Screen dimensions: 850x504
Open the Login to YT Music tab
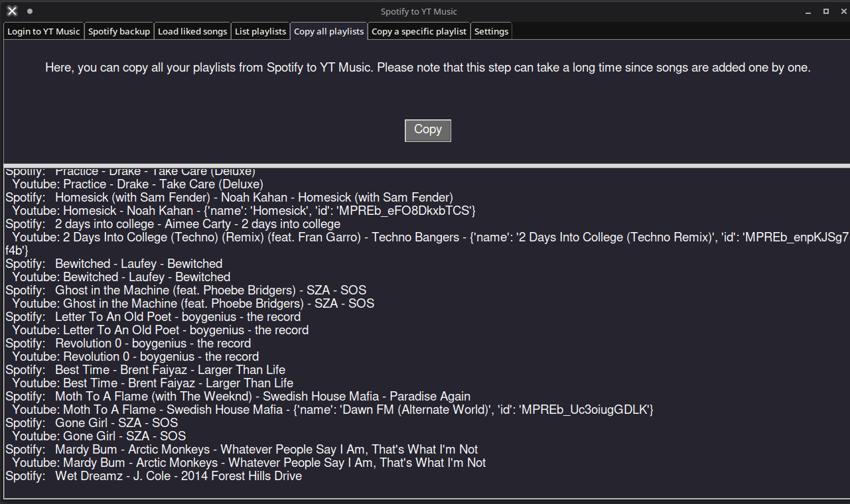pyautogui.click(x=44, y=31)
